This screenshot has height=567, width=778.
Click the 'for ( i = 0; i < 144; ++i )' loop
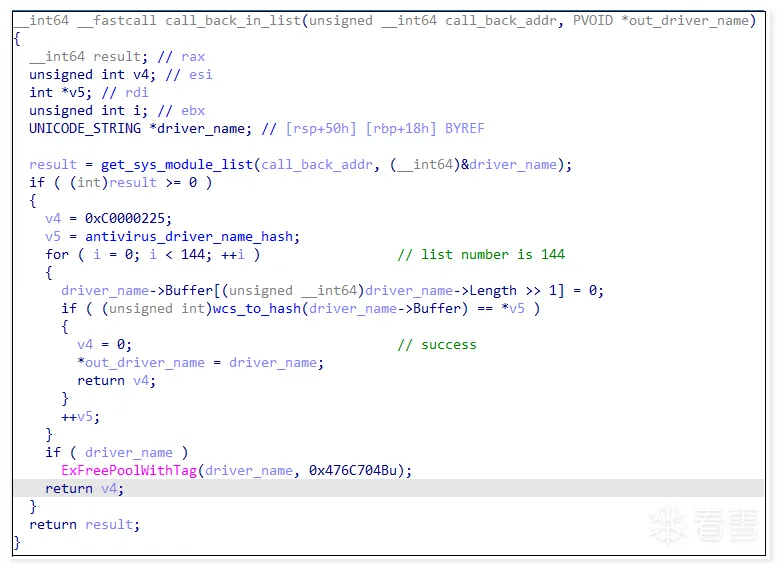click(153, 254)
